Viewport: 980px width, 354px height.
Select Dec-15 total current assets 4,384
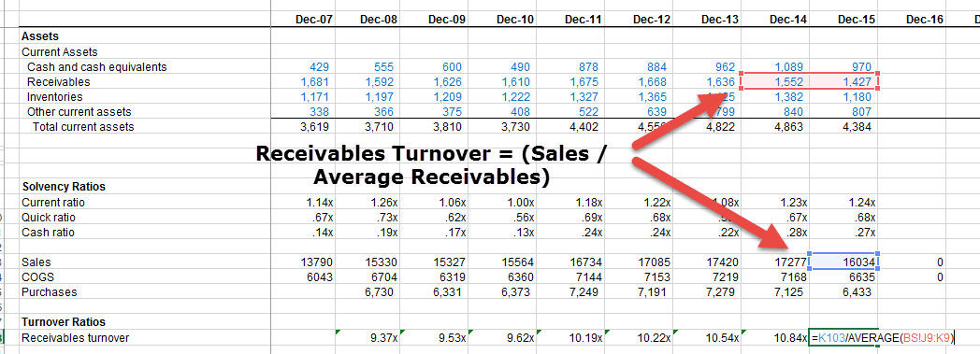(843, 127)
